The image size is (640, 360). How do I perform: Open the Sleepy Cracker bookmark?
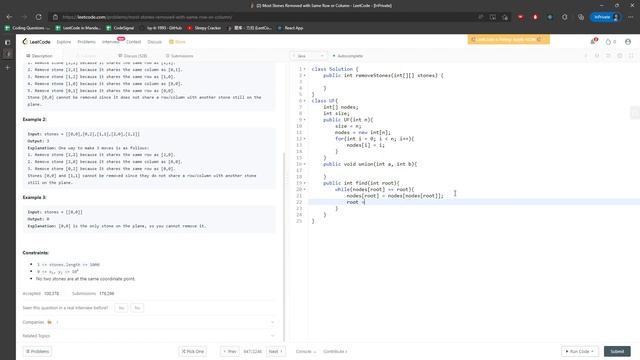204,28
